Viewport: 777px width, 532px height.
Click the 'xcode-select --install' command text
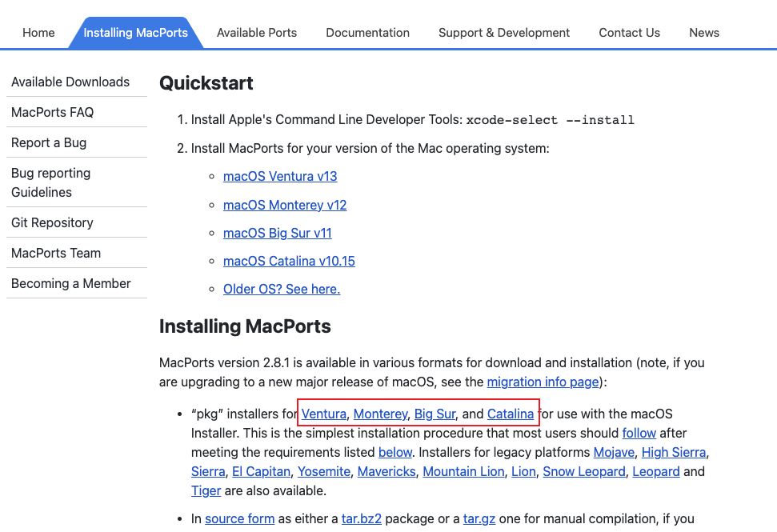(550, 120)
